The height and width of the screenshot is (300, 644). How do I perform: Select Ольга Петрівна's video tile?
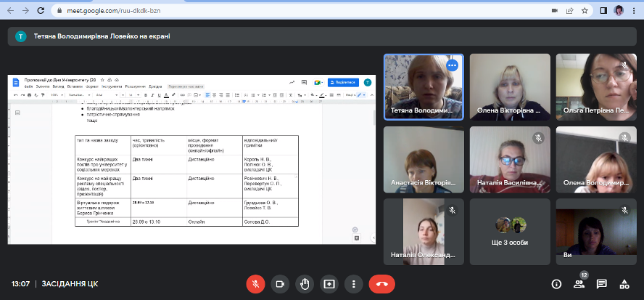596,87
